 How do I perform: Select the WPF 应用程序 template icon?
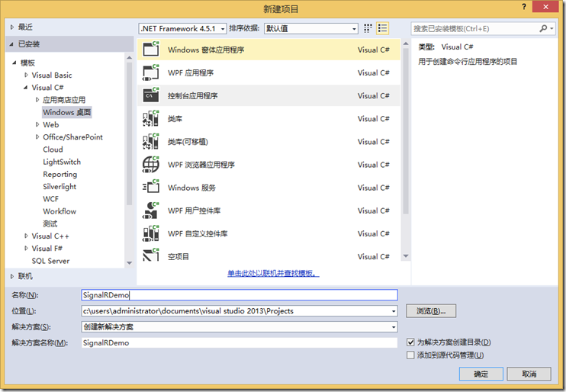point(151,72)
